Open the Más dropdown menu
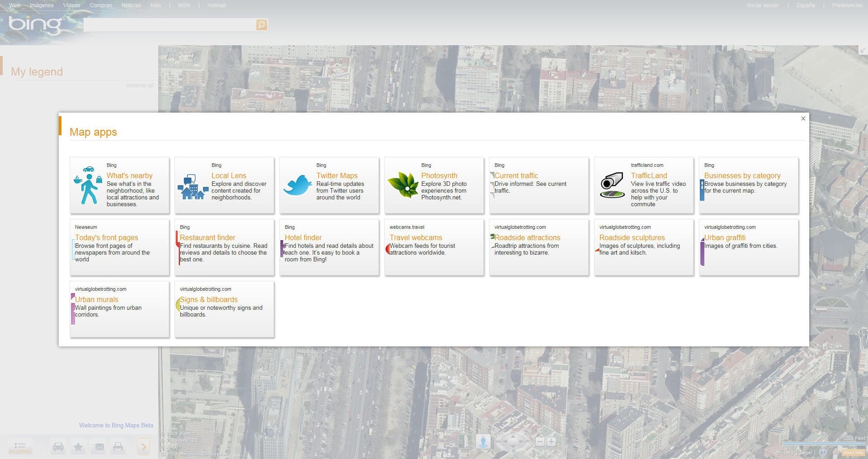This screenshot has width=868, height=459. (x=156, y=5)
